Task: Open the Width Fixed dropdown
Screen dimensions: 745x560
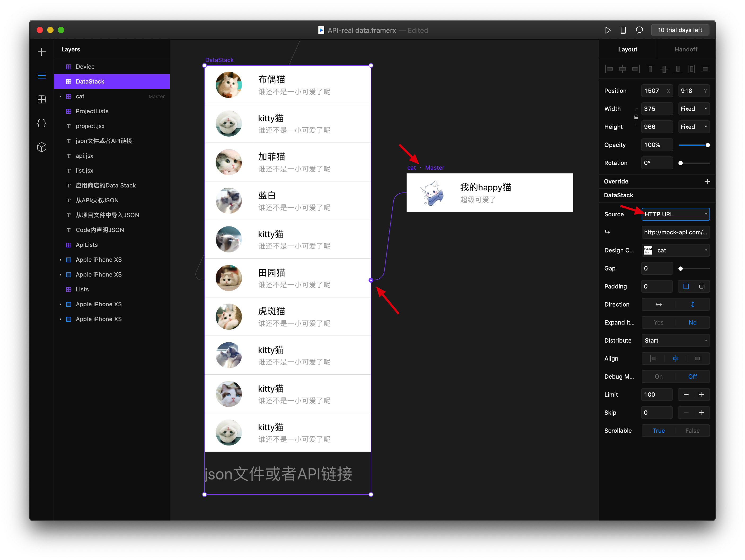Action: click(x=694, y=109)
